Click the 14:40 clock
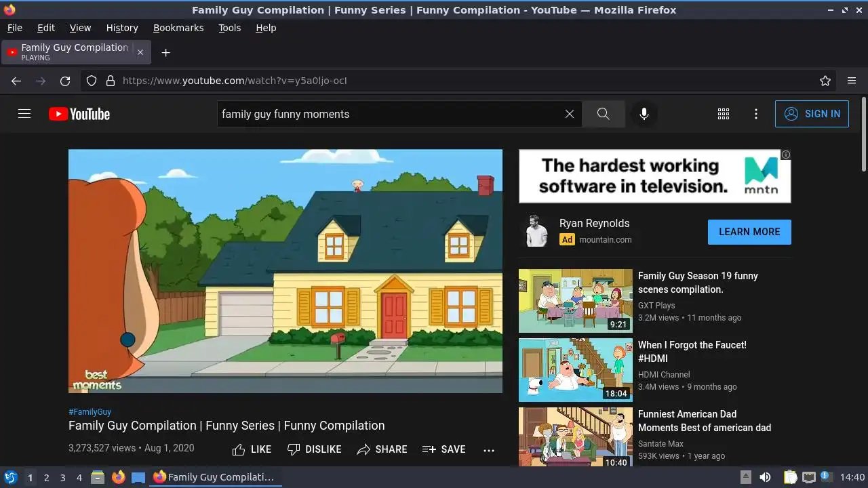The width and height of the screenshot is (868, 488). point(852,477)
